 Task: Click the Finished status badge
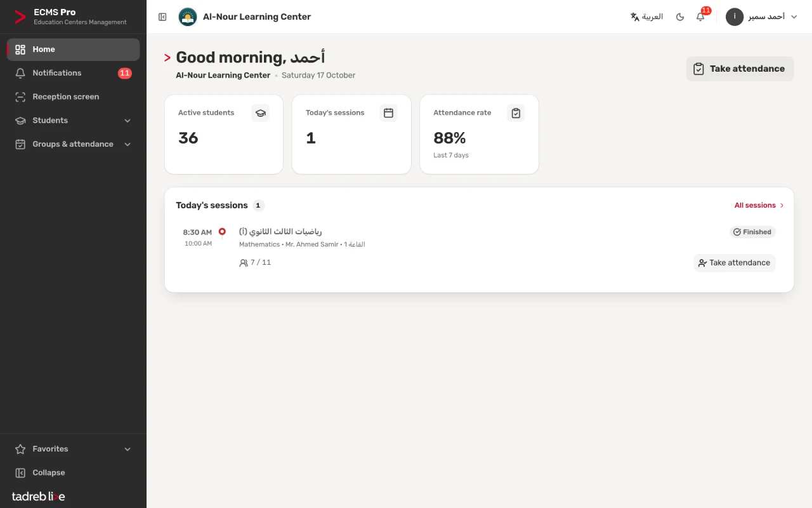coord(752,232)
